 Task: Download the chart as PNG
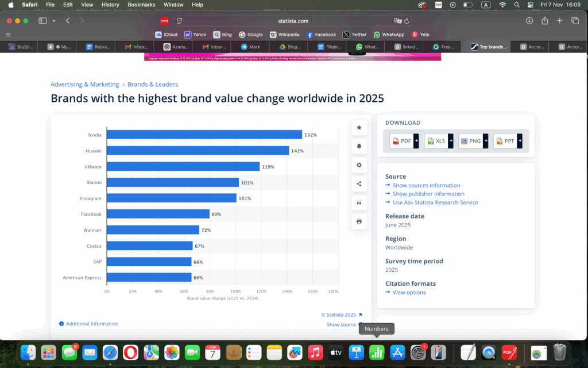[471, 140]
